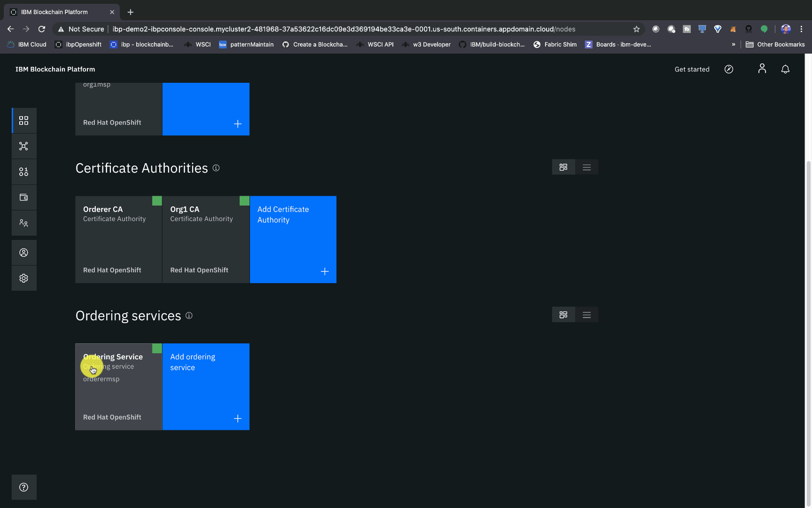The image size is (812, 508).
Task: Select the IBM Blockchain Platform browser tab
Action: (x=61, y=12)
